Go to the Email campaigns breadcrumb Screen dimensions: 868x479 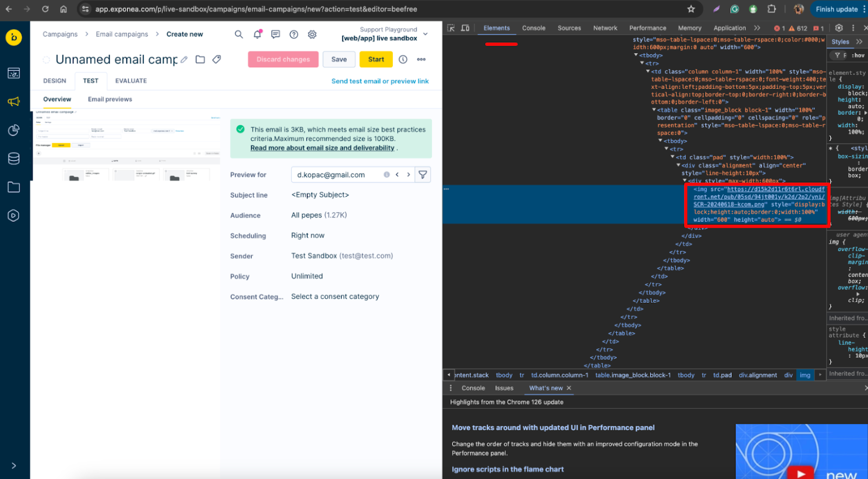[x=122, y=34]
